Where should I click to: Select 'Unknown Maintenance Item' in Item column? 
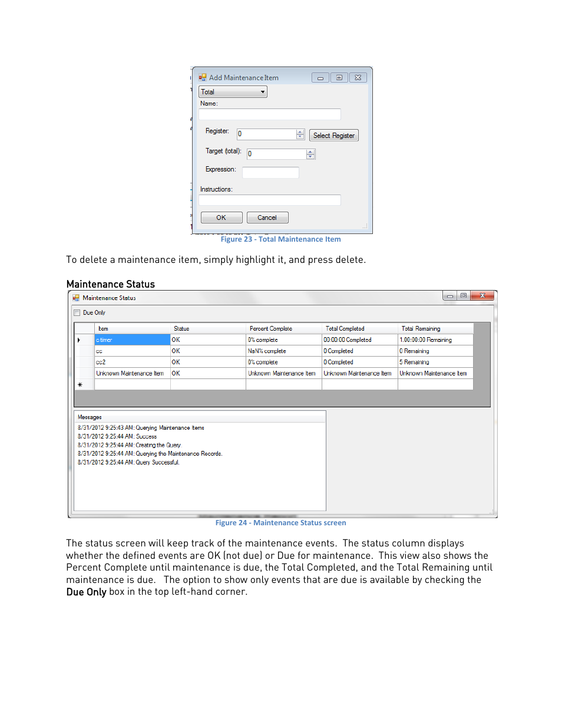(133, 374)
